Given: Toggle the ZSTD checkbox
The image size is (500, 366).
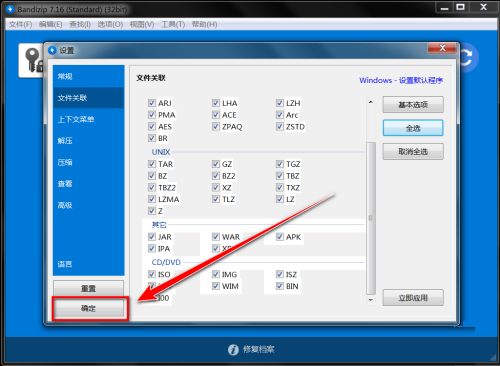Looking at the screenshot, I should [x=280, y=127].
